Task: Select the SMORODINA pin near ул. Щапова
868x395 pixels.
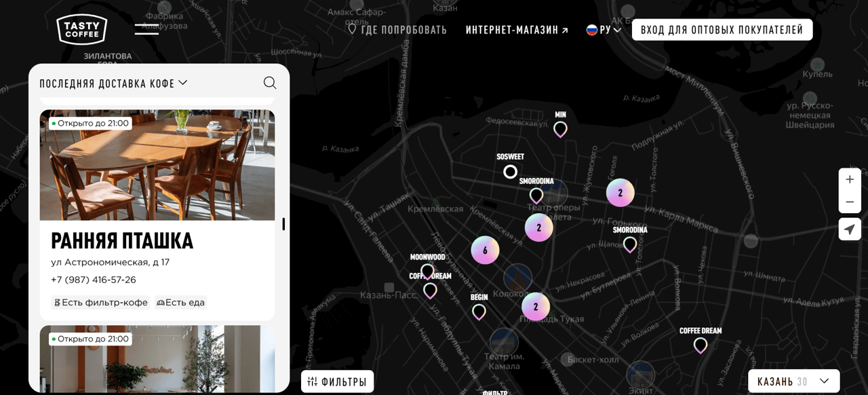Action: 630,244
